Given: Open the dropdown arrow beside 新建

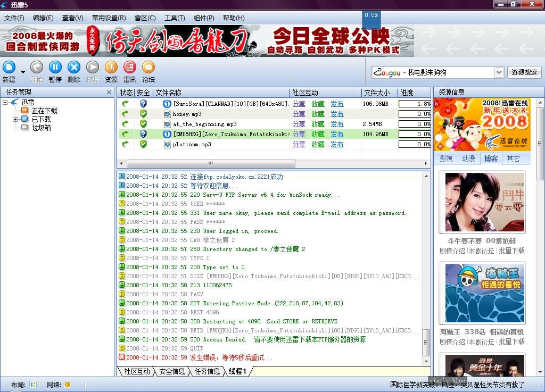Looking at the screenshot, I should (x=23, y=72).
